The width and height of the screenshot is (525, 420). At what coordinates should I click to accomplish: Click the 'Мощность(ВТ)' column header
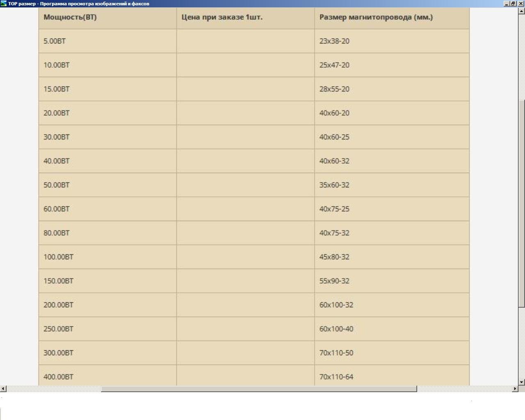pyautogui.click(x=70, y=17)
